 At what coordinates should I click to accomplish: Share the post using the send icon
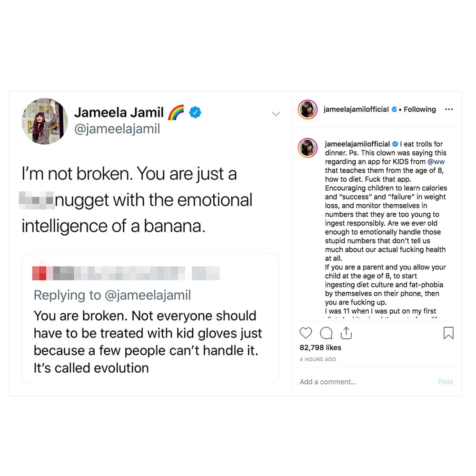[346, 333]
